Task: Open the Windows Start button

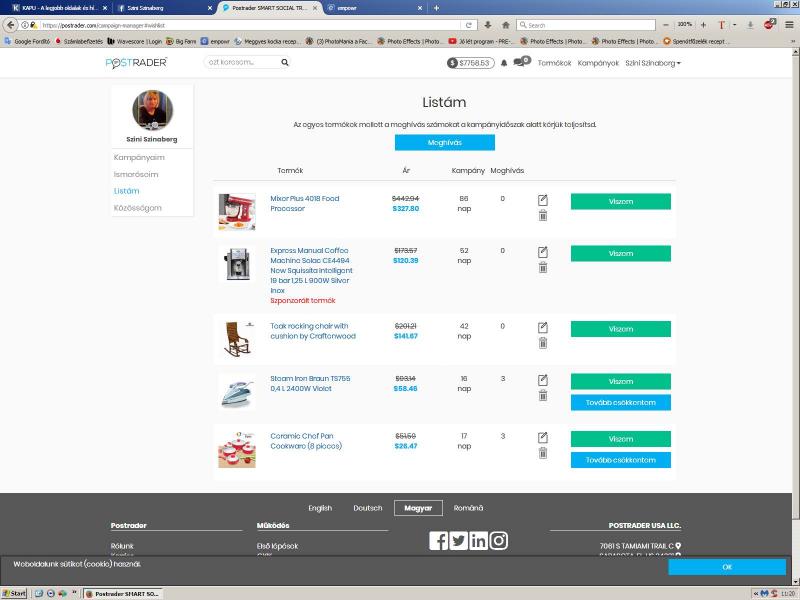Action: (14, 593)
